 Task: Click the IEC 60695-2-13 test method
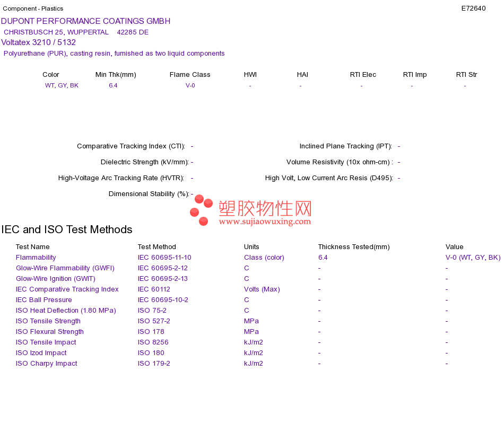(163, 279)
